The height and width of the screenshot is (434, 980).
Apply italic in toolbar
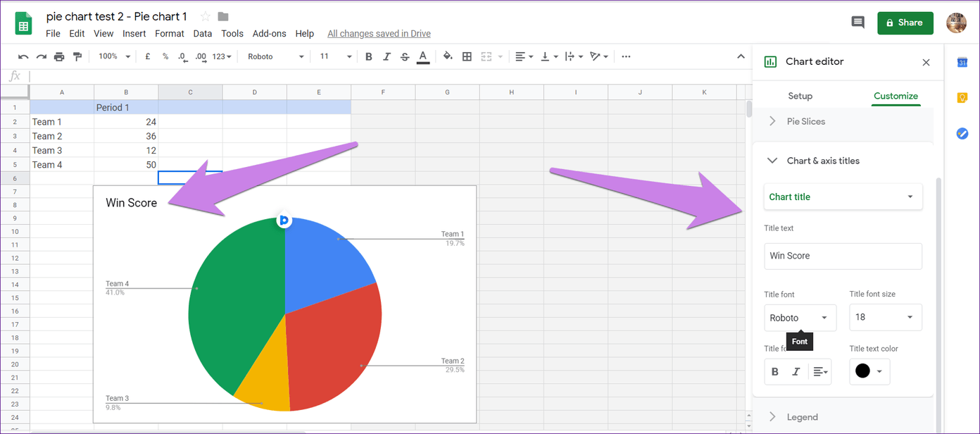pos(387,56)
